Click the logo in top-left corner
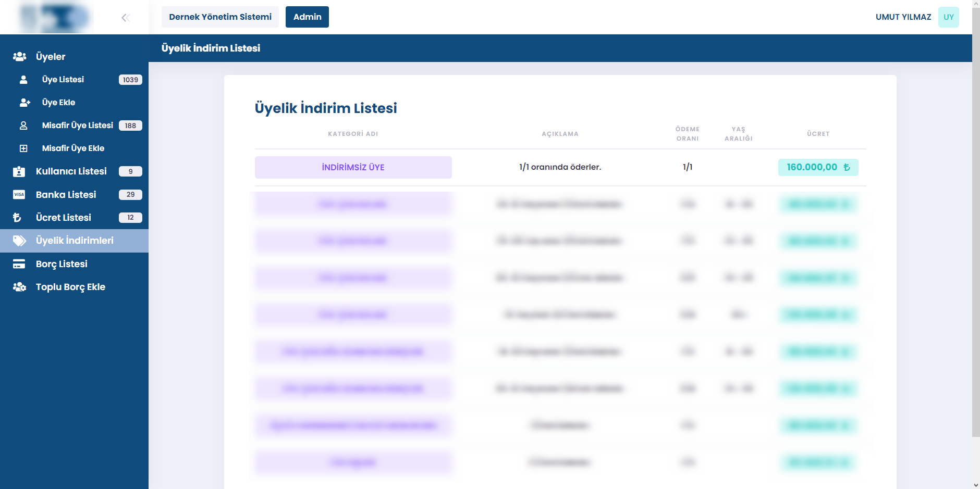980x489 pixels. [x=55, y=17]
